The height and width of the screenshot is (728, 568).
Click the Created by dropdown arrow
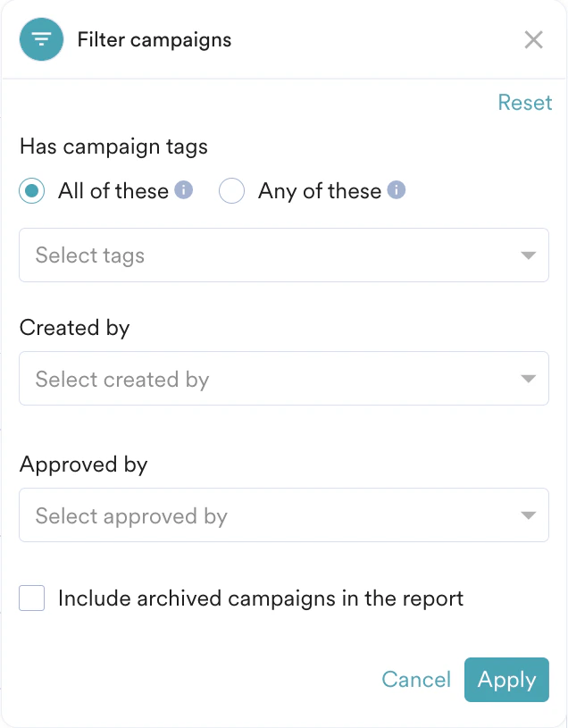(526, 379)
